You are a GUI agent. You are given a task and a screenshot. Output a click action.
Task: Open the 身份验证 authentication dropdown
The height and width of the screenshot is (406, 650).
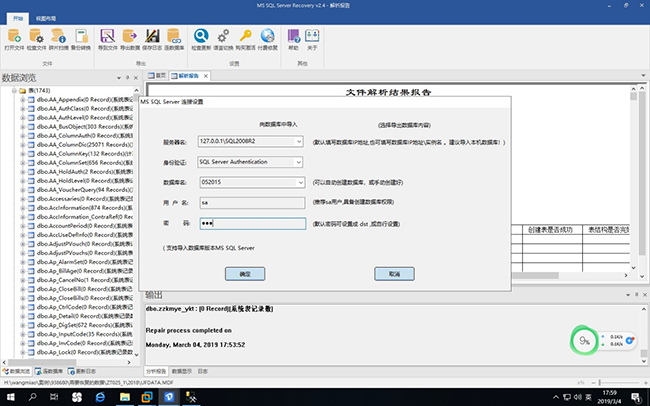(x=298, y=162)
